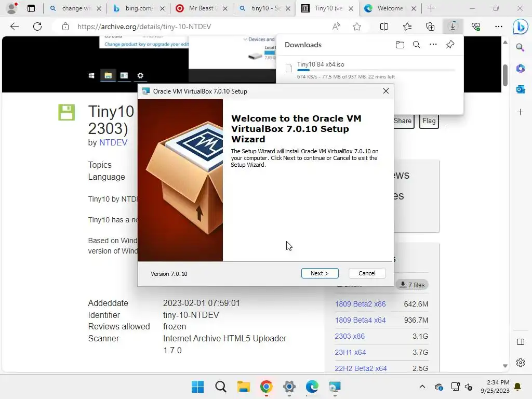532x399 pixels.
Task: Click the Share button on archive page
Action: pyautogui.click(x=403, y=121)
